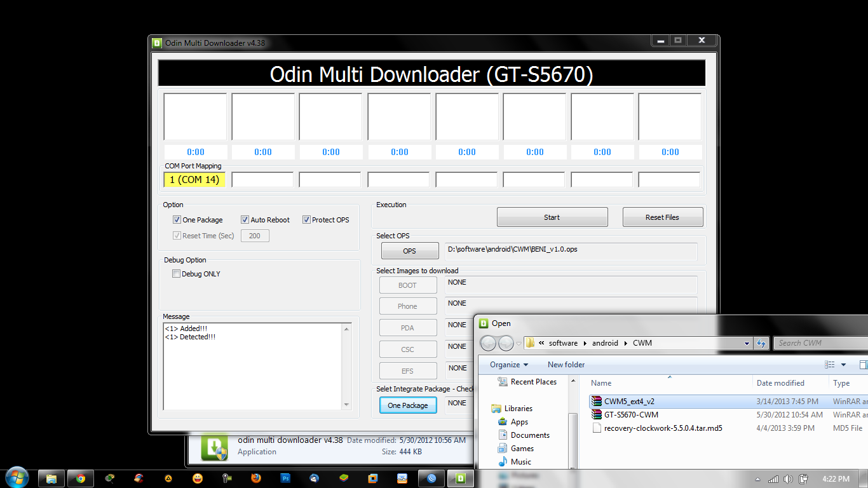Click the date 4/4/2013 3:59 PM
868x488 pixels.
click(x=785, y=428)
